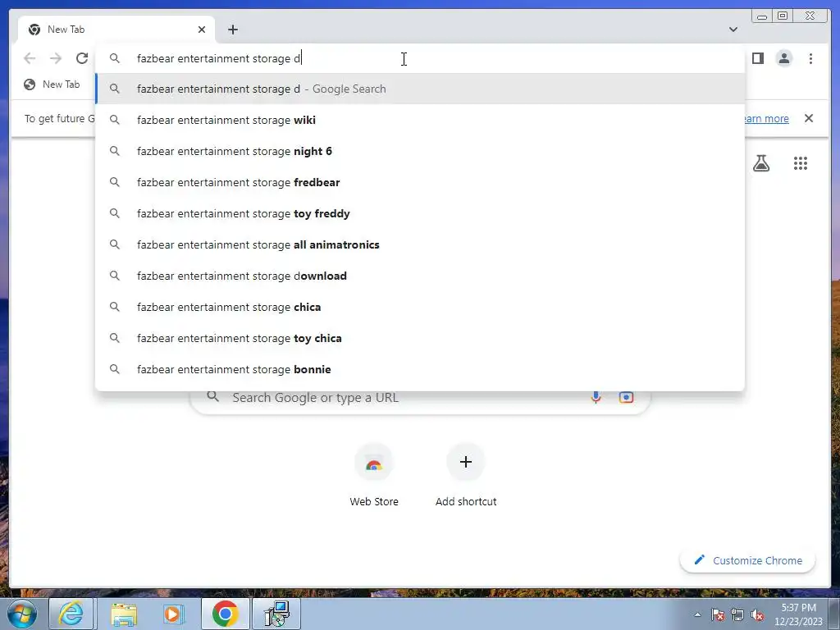The width and height of the screenshot is (840, 630).
Task: Click the Chrome taskbar icon
Action: point(225,614)
